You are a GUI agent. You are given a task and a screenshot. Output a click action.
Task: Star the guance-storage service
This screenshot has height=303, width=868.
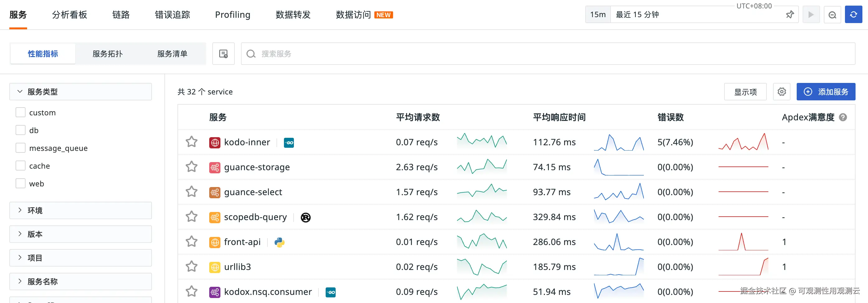coord(191,167)
